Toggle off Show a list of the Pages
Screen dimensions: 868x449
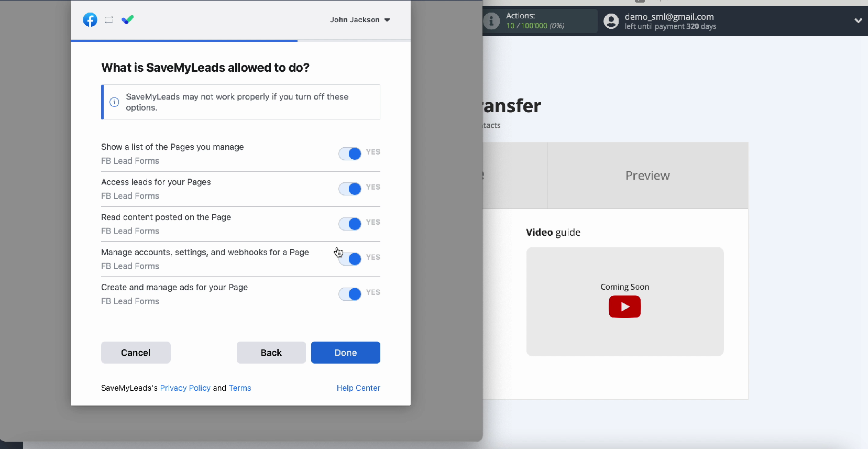[350, 154]
